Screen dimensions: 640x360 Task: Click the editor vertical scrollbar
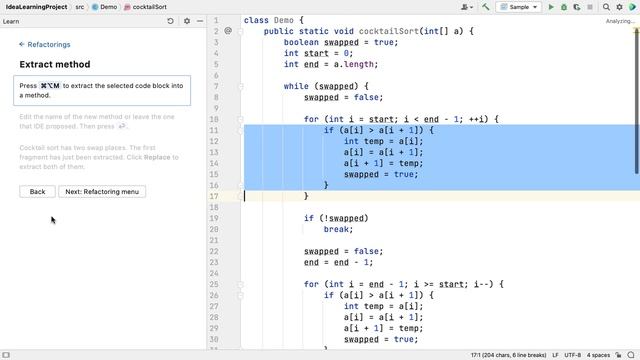coord(636,102)
